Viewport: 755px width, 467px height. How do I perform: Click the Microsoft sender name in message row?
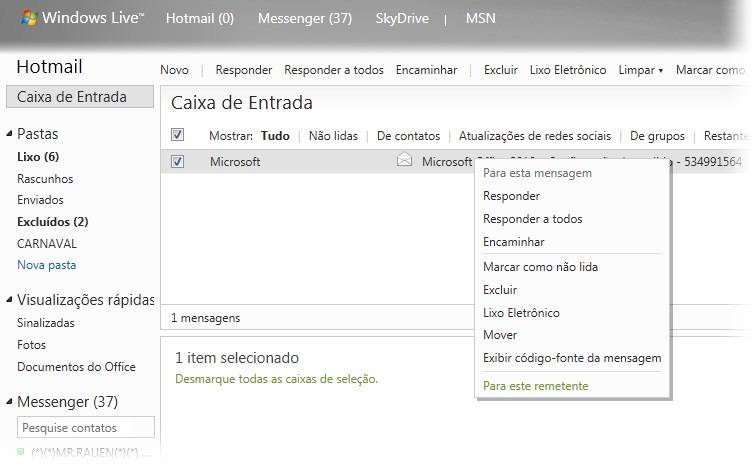pyautogui.click(x=235, y=162)
